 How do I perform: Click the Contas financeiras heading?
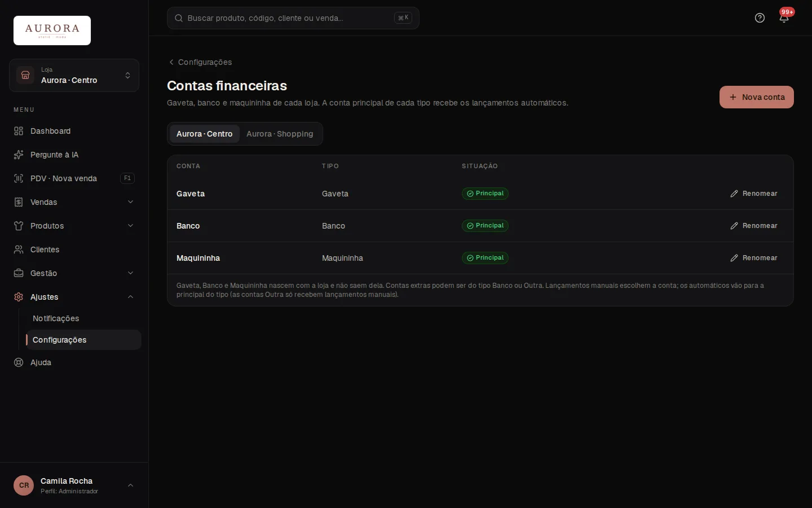tap(227, 86)
